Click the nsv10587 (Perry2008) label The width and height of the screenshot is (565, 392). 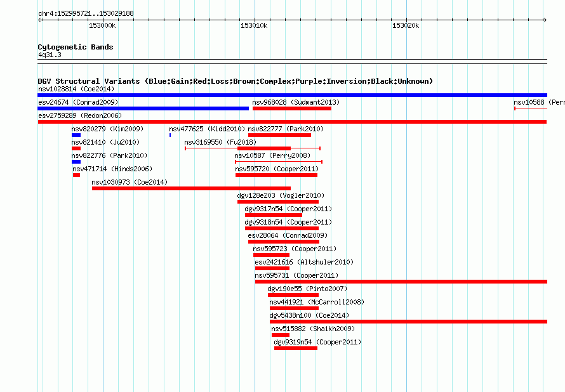coord(272,155)
